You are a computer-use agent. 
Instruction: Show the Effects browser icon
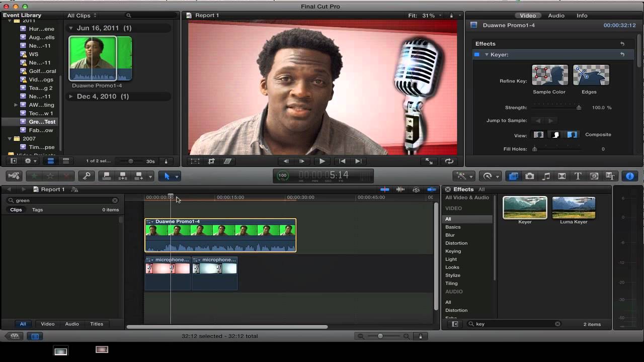pyautogui.click(x=513, y=176)
